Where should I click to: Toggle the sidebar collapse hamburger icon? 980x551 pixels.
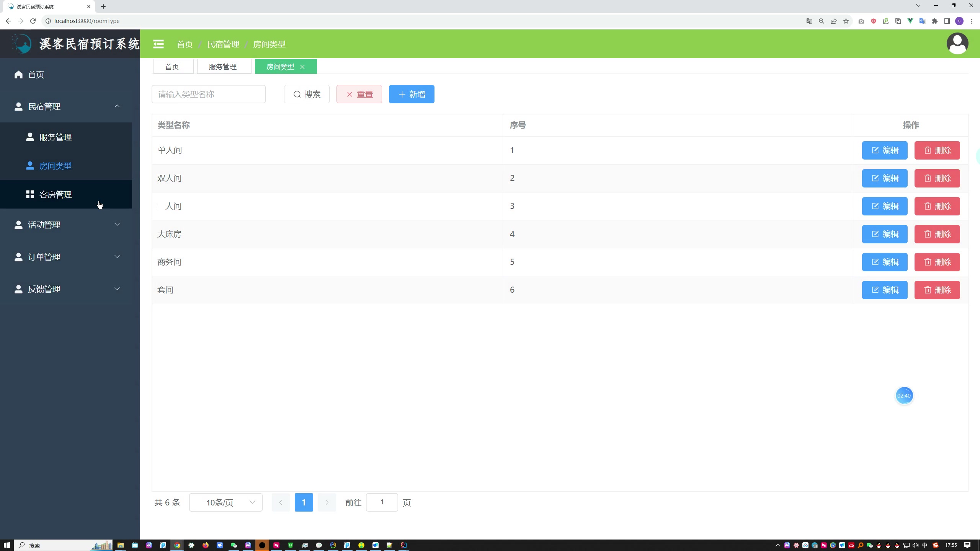[158, 44]
